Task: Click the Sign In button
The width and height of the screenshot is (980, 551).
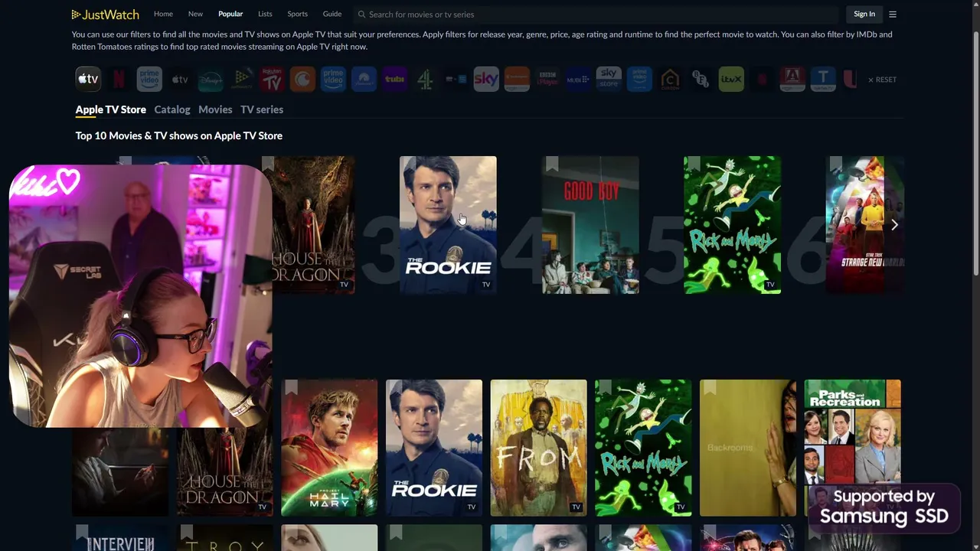Action: pos(864,14)
